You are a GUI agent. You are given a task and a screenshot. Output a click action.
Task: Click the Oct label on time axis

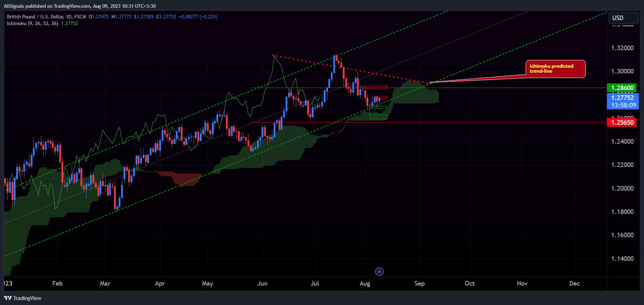click(470, 283)
